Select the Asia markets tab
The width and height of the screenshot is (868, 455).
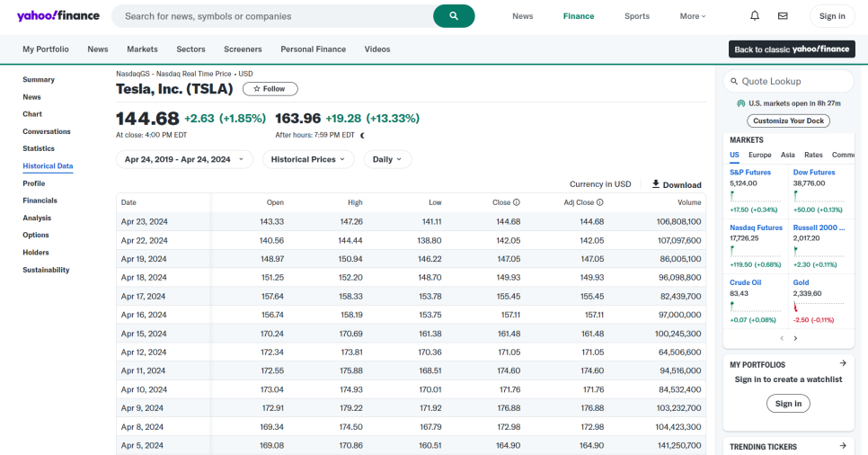click(x=788, y=156)
